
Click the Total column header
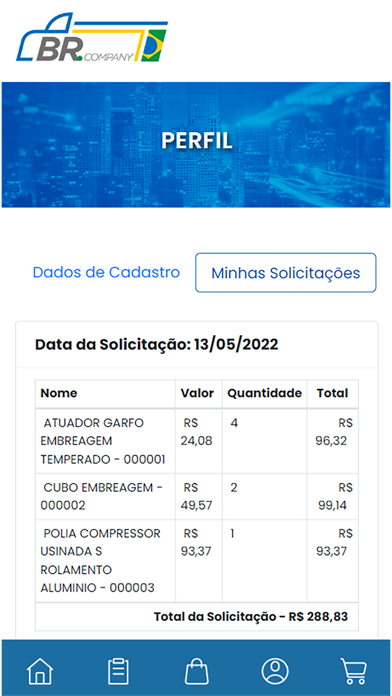point(333,393)
